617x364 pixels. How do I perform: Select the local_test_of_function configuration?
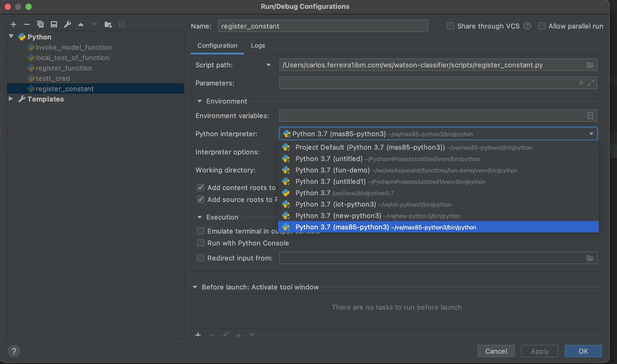pos(72,58)
